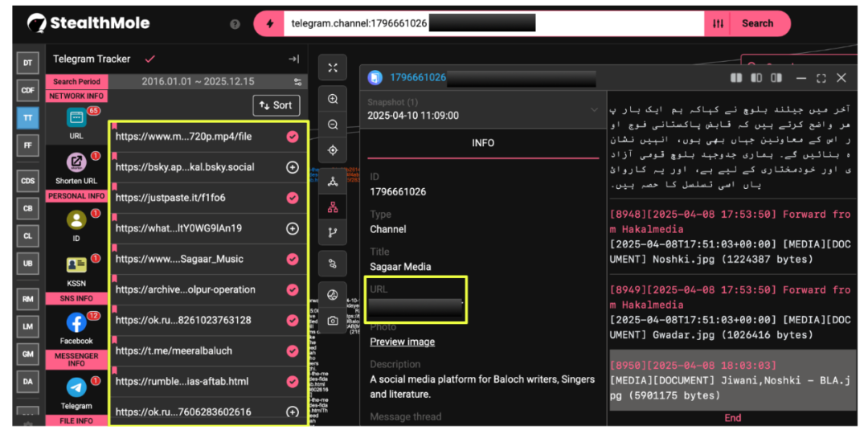Select the Facebook SNS category
Screen dimensions: 868x434
[x=76, y=328]
